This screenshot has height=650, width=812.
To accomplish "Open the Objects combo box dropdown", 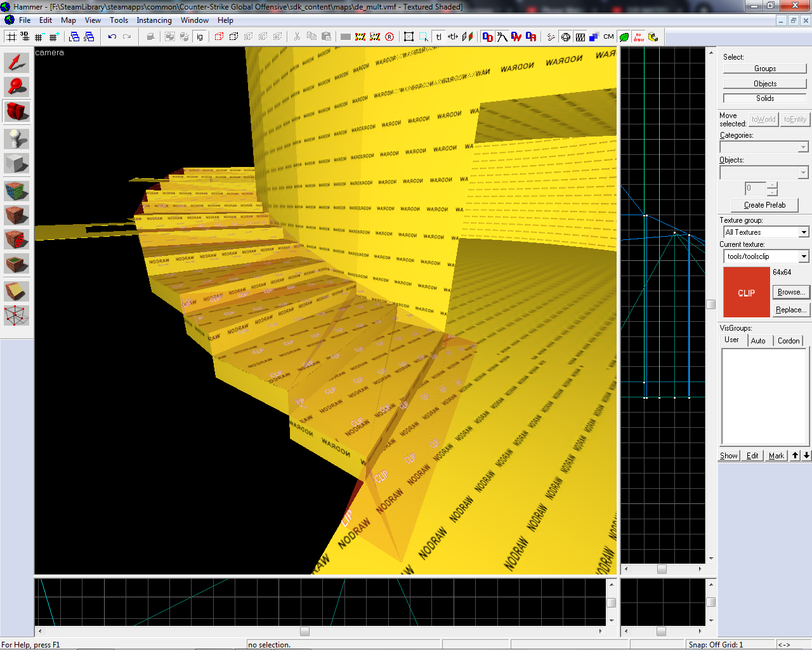I will [x=803, y=173].
